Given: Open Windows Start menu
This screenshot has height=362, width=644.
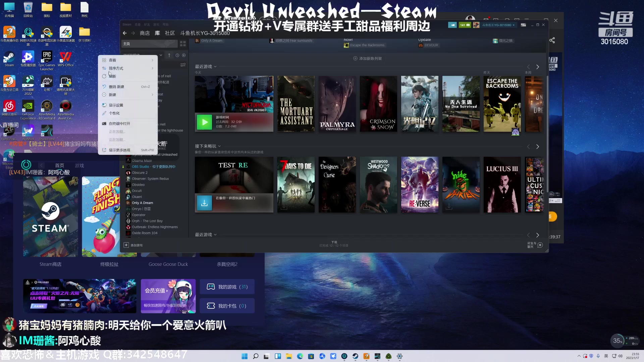Looking at the screenshot, I should coord(245,356).
